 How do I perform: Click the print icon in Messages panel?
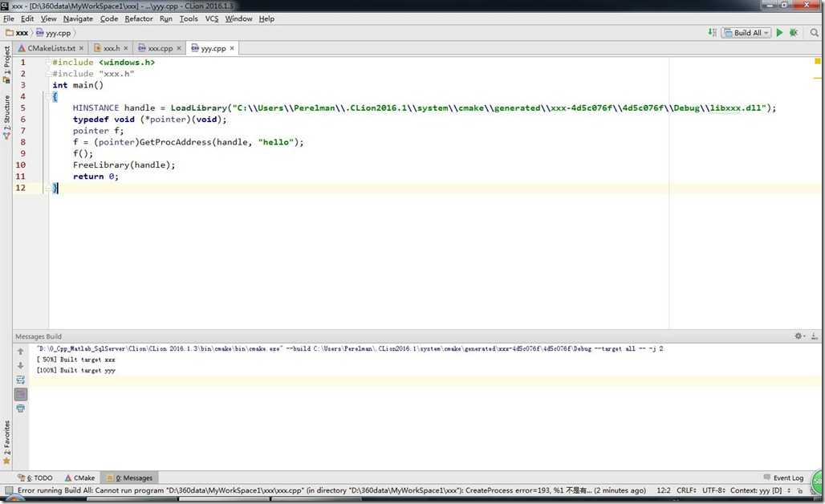pos(21,408)
